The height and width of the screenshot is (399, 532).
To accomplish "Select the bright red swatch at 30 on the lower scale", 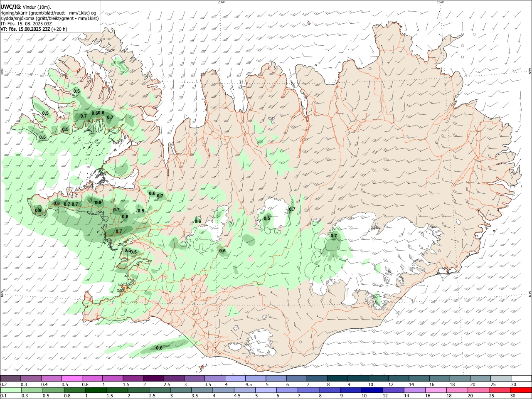I will pos(520,390).
